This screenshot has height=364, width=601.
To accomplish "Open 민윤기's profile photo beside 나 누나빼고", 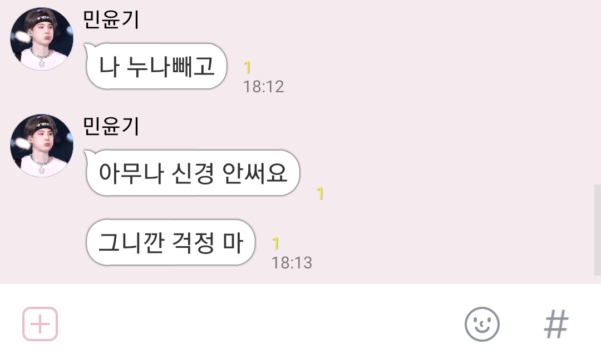I will point(41,39).
